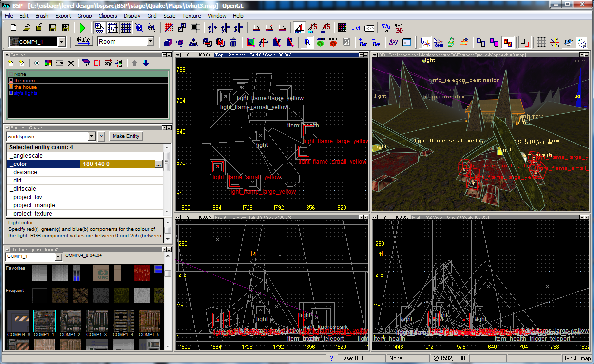
Task: Click the SVG TOP export icon
Action: 385,28
